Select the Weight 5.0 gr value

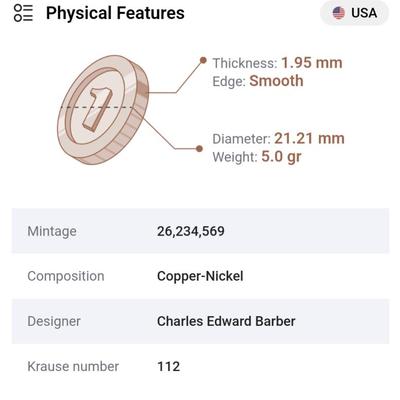(x=281, y=157)
